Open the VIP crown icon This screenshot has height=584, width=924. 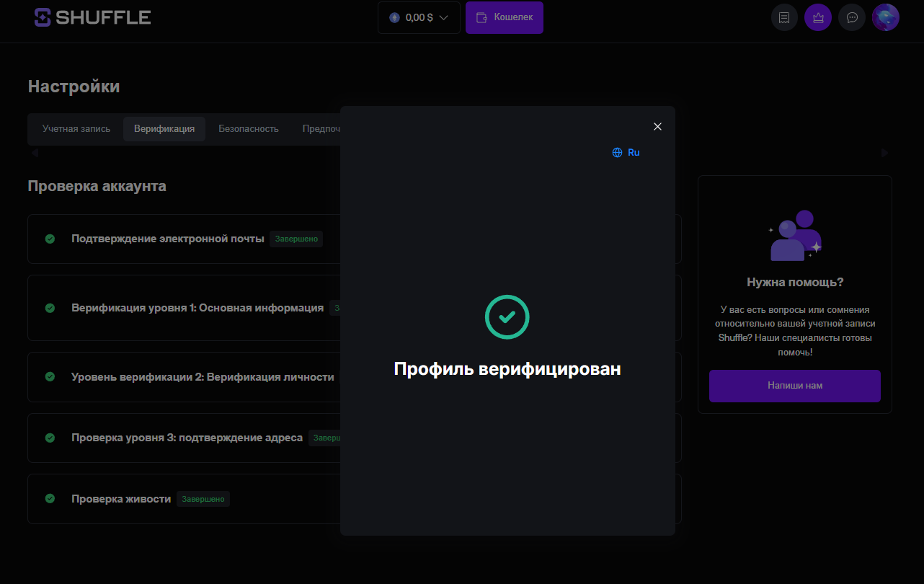click(818, 17)
